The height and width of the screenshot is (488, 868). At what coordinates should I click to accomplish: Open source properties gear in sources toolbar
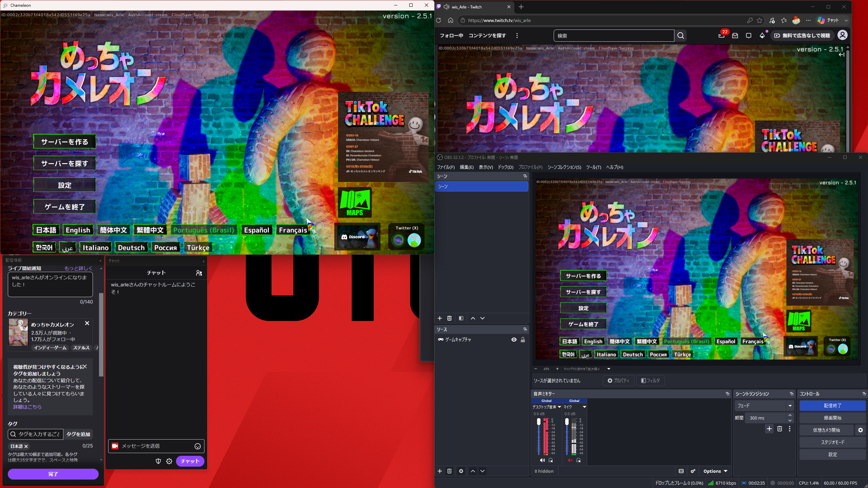(461, 471)
